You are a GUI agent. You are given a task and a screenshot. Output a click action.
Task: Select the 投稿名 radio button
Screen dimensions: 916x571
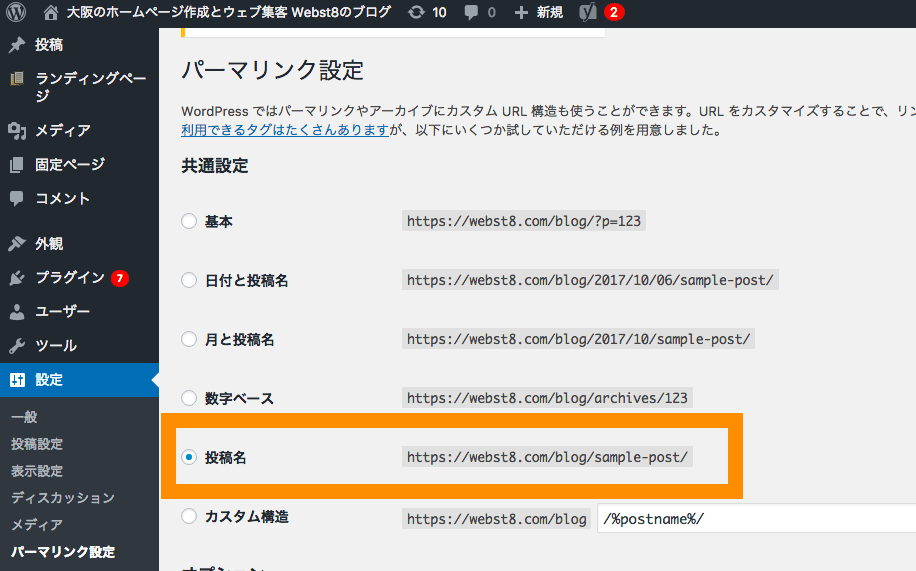coord(189,457)
